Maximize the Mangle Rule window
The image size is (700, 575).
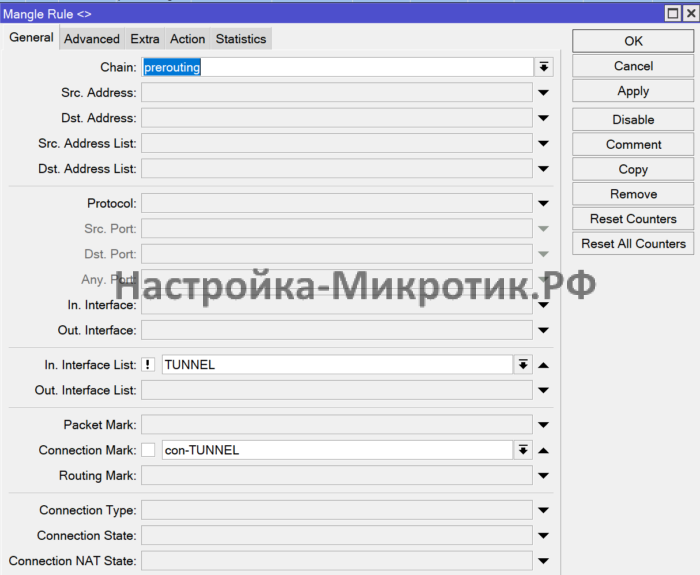click(673, 13)
